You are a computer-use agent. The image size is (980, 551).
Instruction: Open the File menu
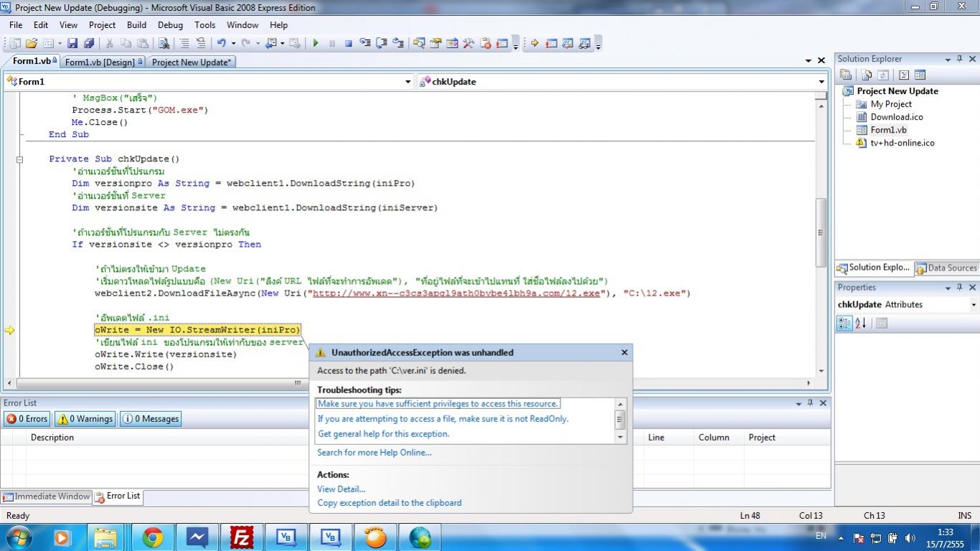[16, 24]
